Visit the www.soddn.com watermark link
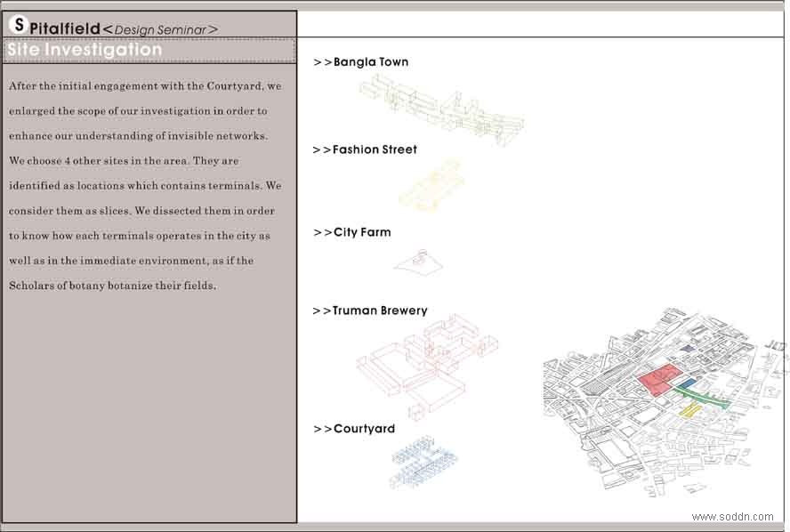 (732, 517)
